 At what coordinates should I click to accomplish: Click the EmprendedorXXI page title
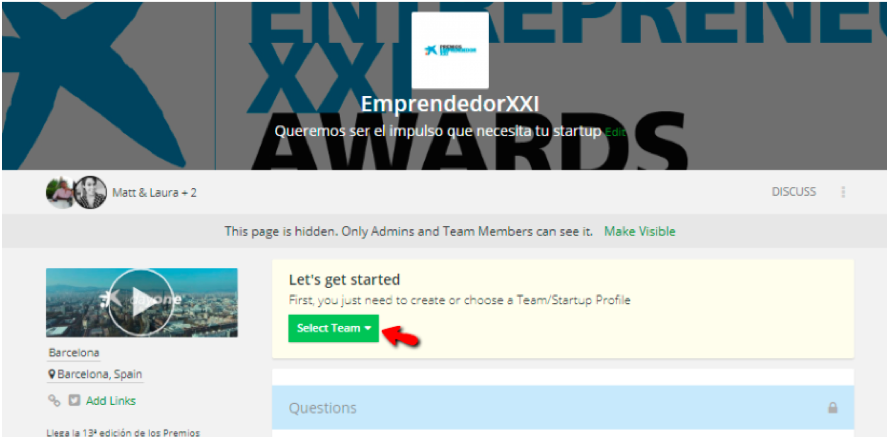pyautogui.click(x=450, y=104)
